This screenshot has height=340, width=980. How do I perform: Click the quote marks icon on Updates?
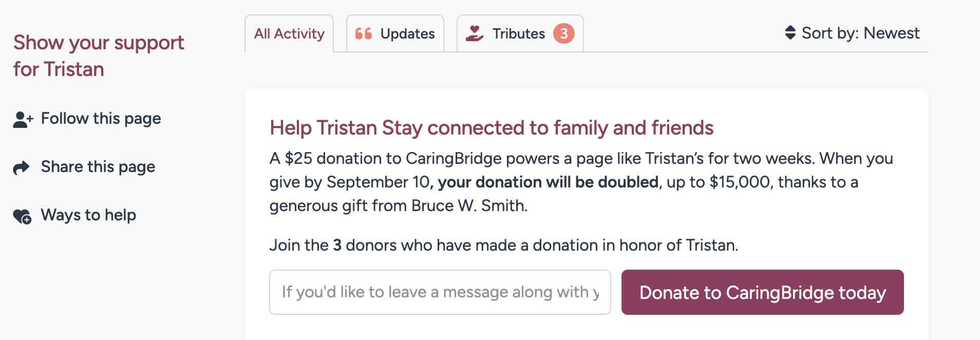click(x=364, y=34)
